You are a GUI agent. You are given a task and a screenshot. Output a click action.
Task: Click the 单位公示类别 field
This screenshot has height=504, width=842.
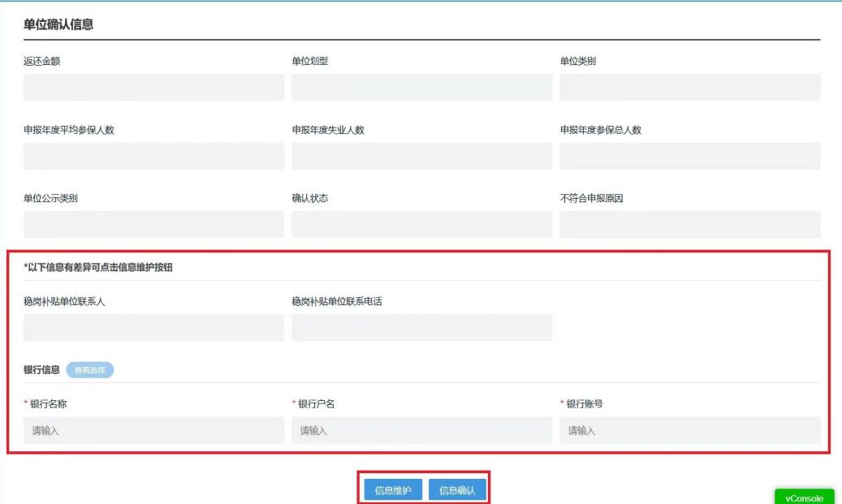click(153, 225)
